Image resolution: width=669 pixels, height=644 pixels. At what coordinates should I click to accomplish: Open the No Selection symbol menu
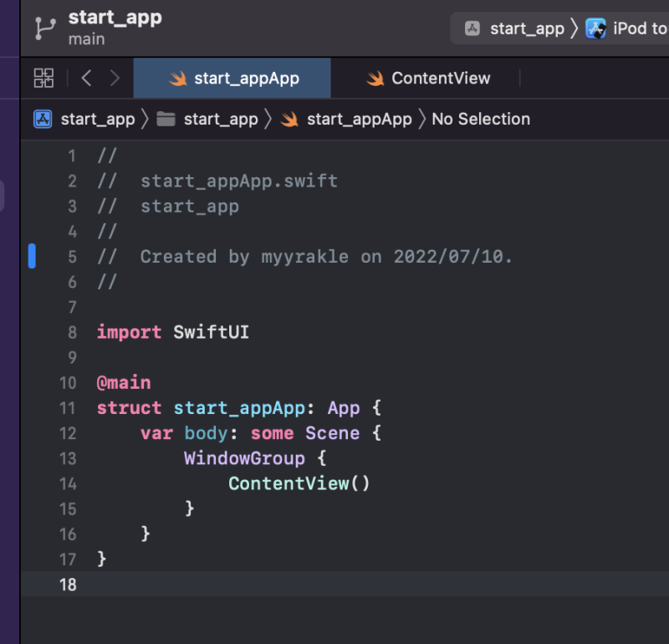pyautogui.click(x=481, y=119)
